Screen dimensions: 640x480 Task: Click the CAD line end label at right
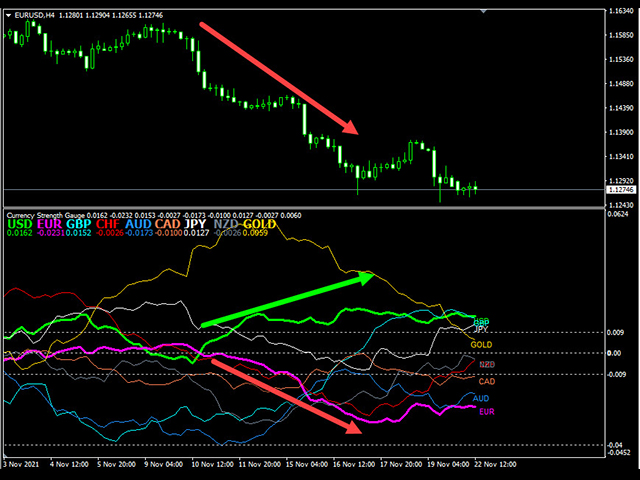(487, 381)
